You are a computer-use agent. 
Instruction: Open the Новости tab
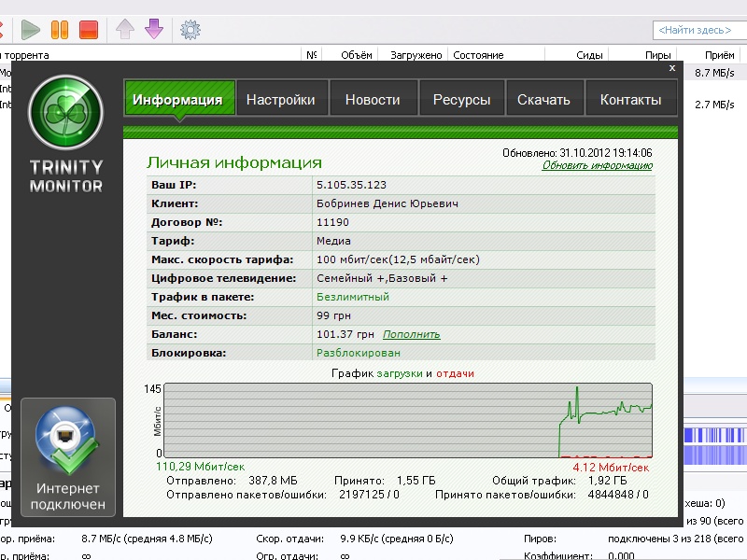(373, 98)
